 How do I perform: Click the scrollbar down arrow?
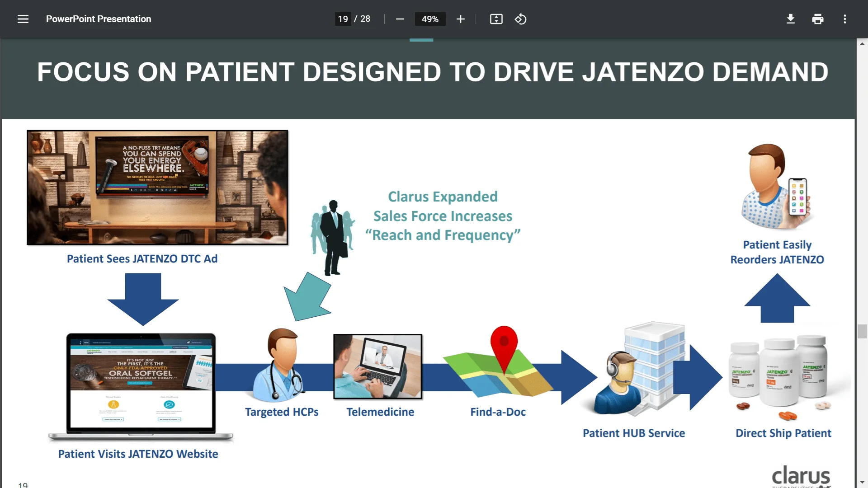862,482
